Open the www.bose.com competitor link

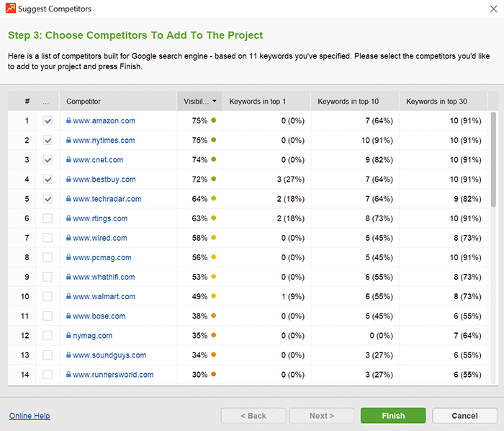tap(99, 316)
